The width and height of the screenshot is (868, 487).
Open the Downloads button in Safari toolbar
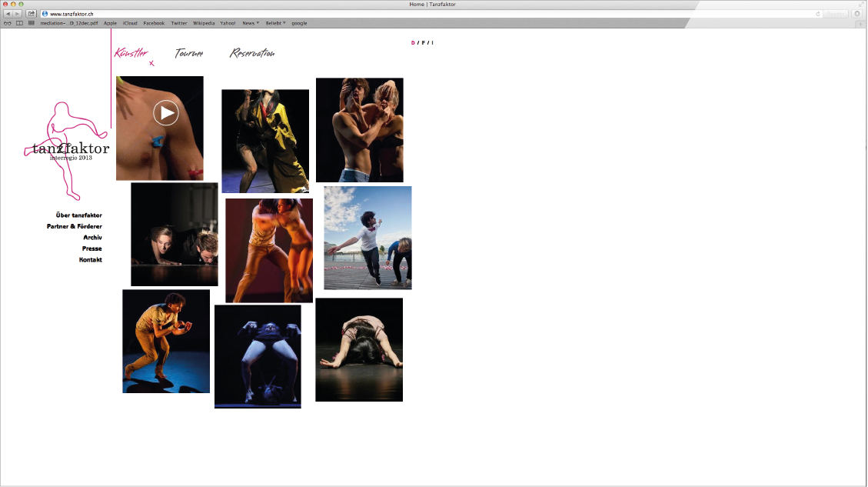click(857, 14)
